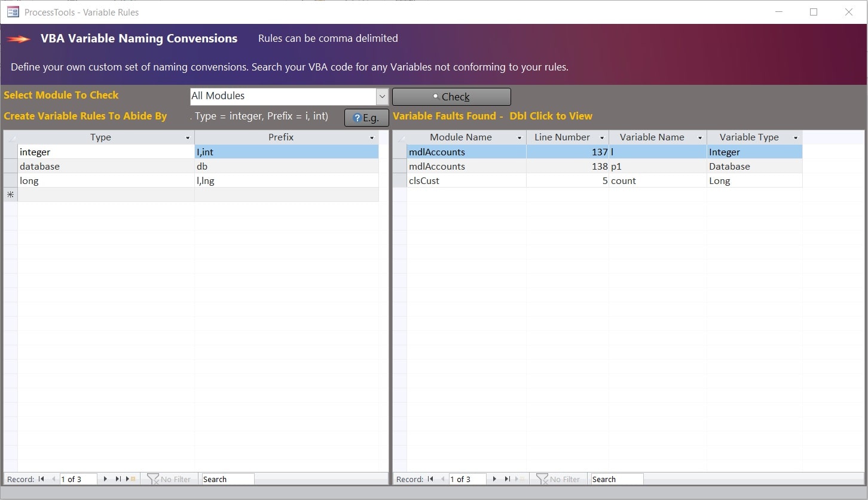The width and height of the screenshot is (868, 500).
Task: Advance to next record in rules pane
Action: 105,478
